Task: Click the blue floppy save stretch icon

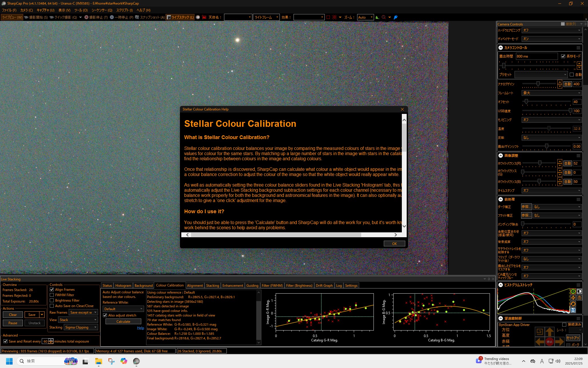Action: coord(573,310)
